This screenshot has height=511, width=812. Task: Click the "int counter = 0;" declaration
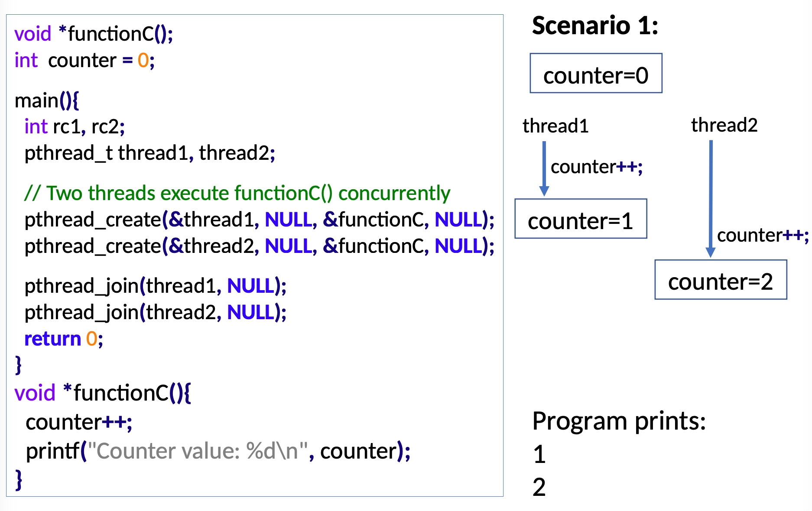coord(84,60)
